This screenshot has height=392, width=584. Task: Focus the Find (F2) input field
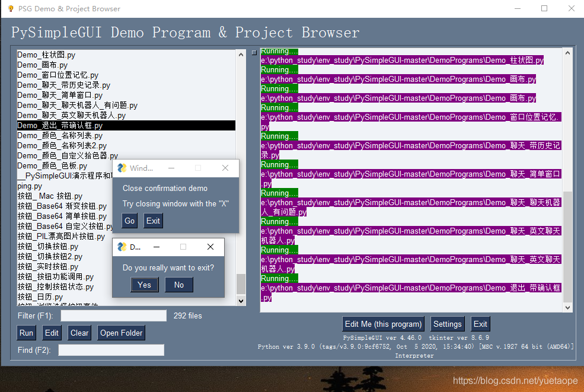(111, 350)
